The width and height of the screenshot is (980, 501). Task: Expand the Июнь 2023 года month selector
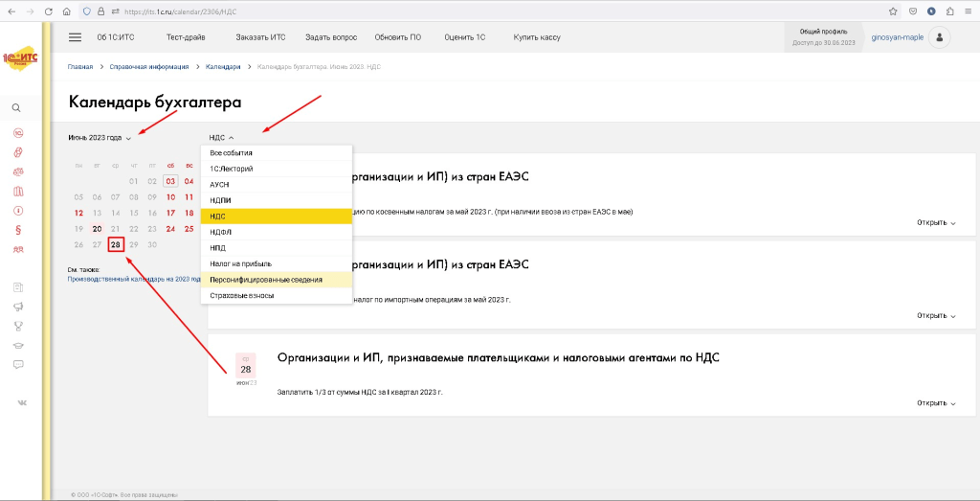point(100,138)
